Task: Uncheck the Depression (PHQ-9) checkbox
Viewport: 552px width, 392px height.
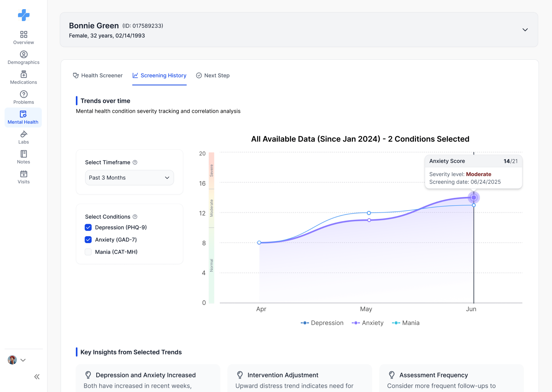Action: click(x=88, y=227)
